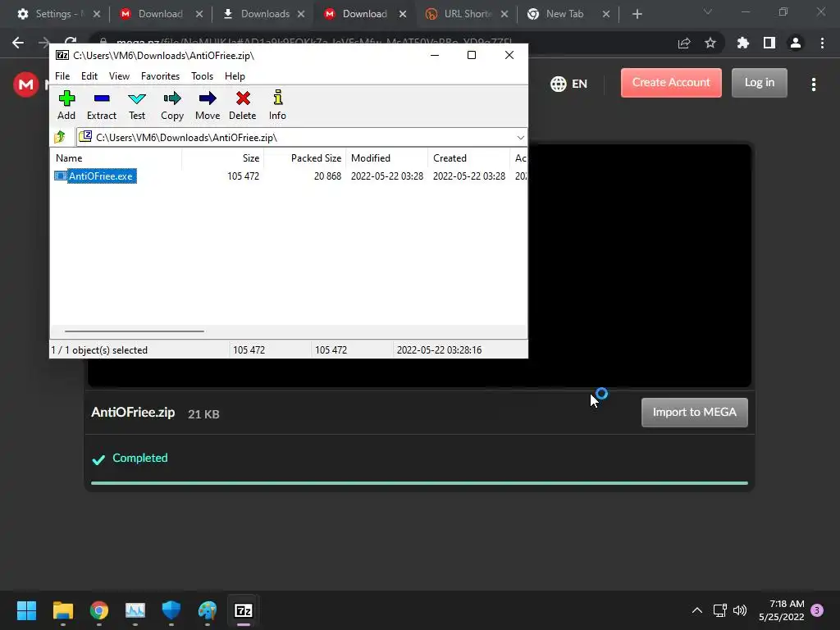The width and height of the screenshot is (840, 630).
Task: Open the Info tool in 7-Zip
Action: pos(277,105)
